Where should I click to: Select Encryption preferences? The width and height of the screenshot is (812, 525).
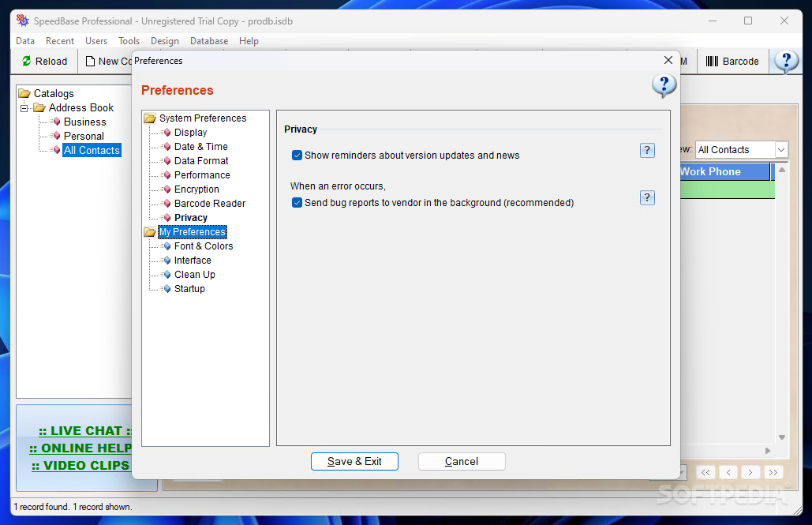196,189
